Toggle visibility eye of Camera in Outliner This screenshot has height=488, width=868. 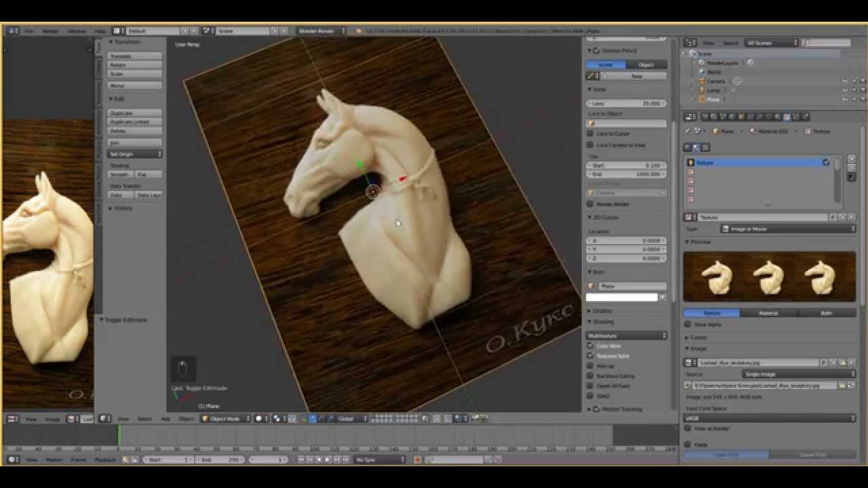845,81
